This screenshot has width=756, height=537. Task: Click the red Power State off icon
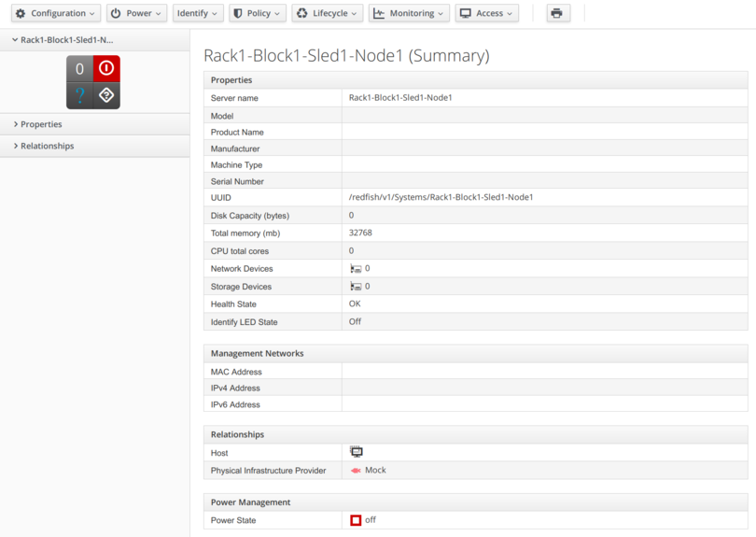356,520
